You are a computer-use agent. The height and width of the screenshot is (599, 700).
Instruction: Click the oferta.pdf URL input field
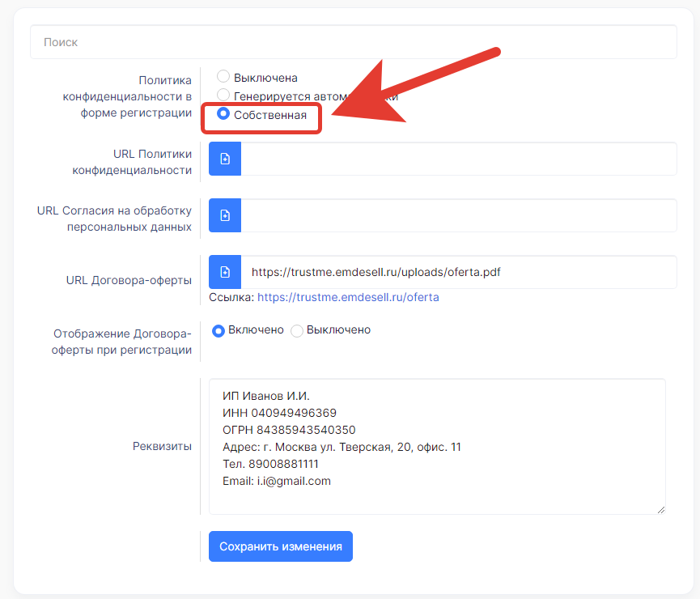coord(458,272)
